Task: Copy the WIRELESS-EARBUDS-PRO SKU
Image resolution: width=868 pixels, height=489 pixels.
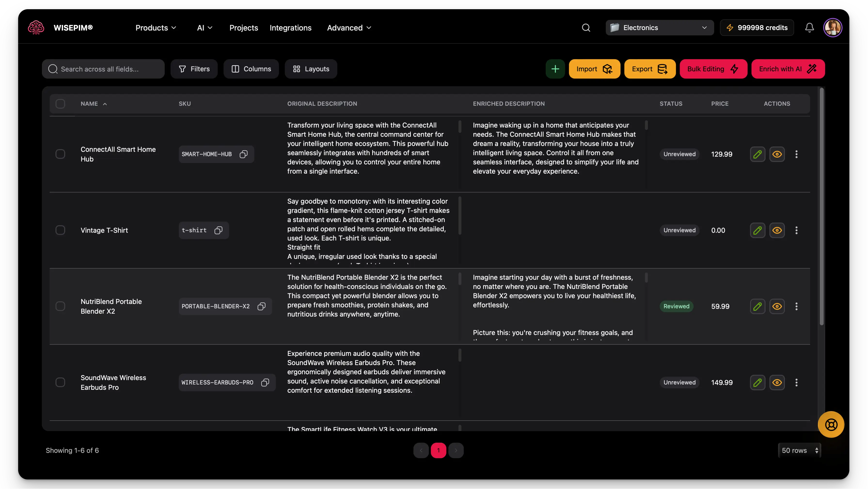Action: click(x=265, y=383)
